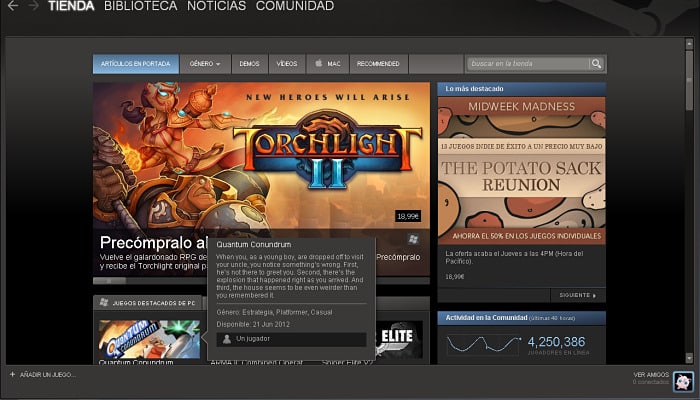This screenshot has height=400, width=700.
Task: Click SIGUIENTE to see next highlight
Action: point(578,295)
